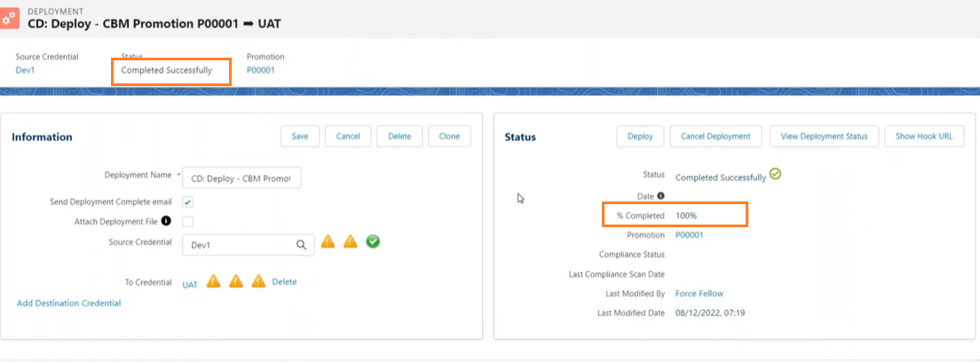Click the Deployment Name input field
The image size is (980, 363).
pyautogui.click(x=241, y=178)
